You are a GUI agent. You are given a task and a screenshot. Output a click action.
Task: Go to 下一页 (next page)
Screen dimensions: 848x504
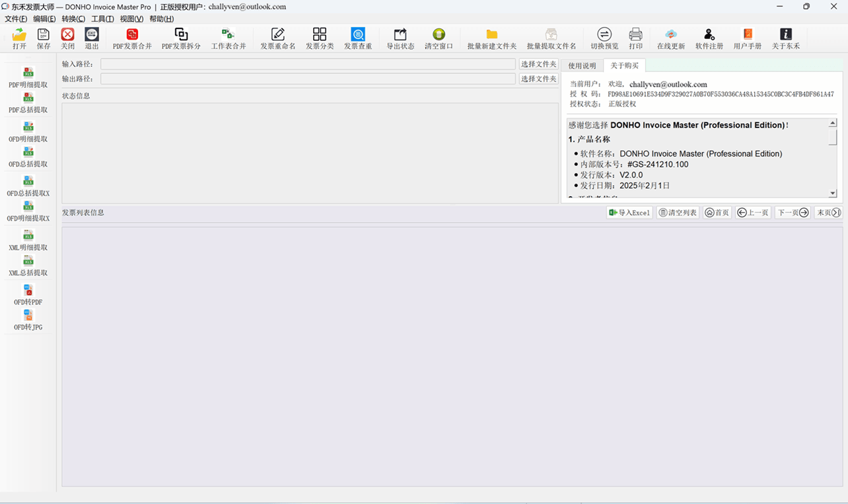[x=793, y=213]
